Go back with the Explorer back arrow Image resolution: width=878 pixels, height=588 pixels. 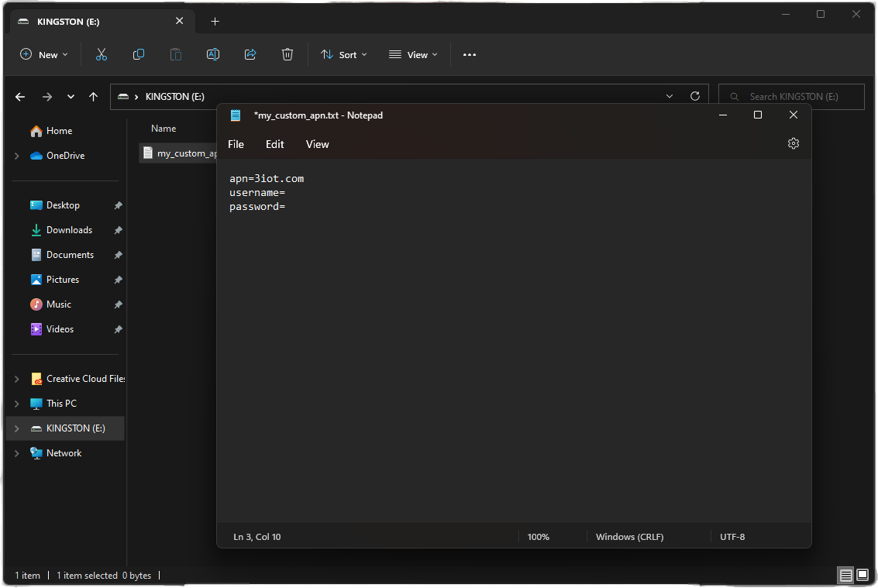click(20, 97)
